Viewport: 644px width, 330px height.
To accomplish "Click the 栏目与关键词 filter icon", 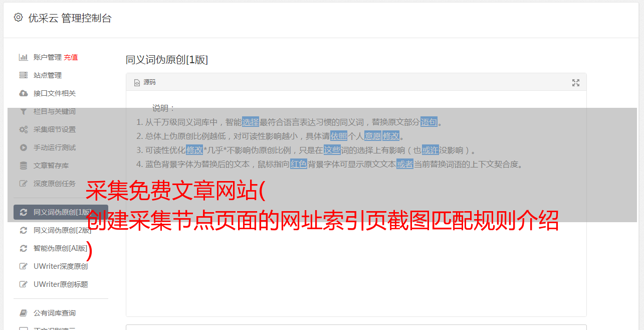I will pos(23,111).
